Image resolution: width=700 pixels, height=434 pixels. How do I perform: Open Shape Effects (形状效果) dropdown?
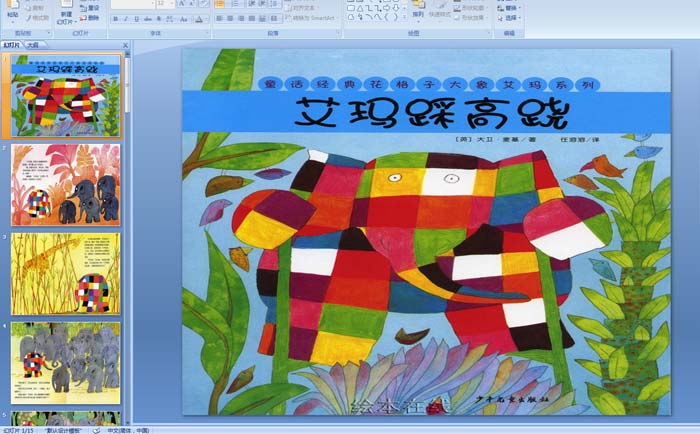[x=472, y=17]
